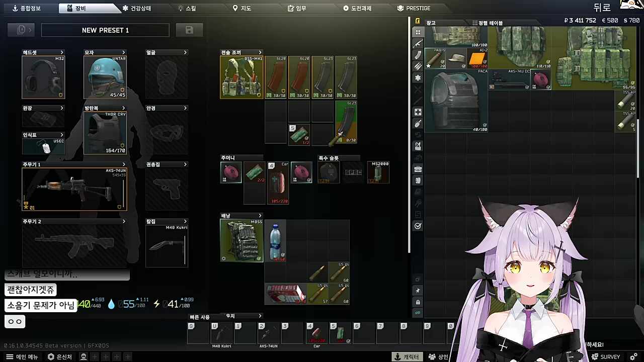
Task: Filter stash by grenades icon
Action: pyautogui.click(x=418, y=124)
